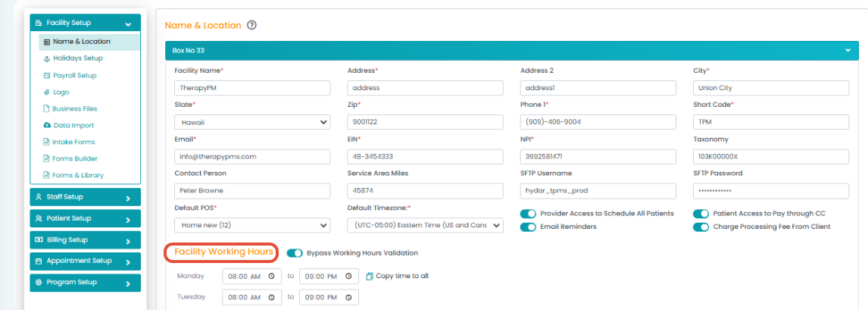Click the Phone 1 field
The width and height of the screenshot is (868, 310).
pyautogui.click(x=598, y=122)
